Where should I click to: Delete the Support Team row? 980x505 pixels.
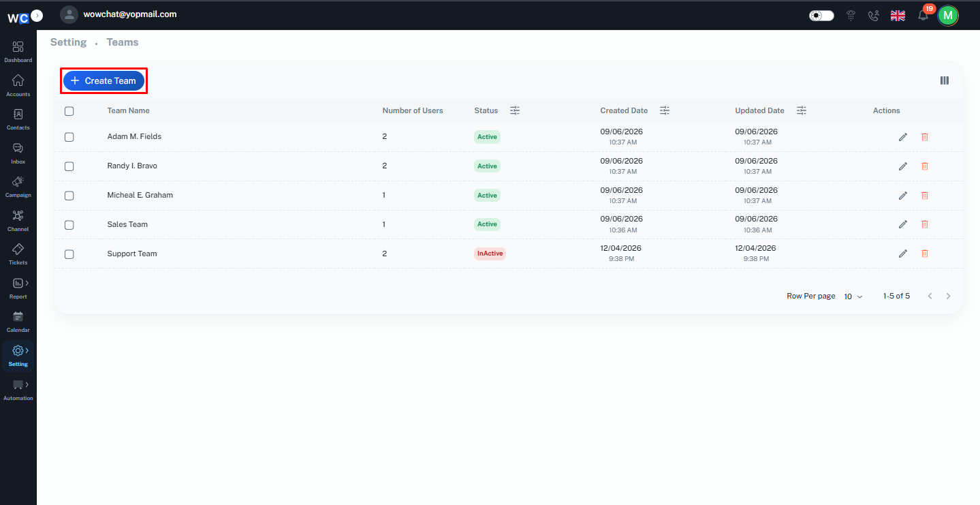[925, 254]
